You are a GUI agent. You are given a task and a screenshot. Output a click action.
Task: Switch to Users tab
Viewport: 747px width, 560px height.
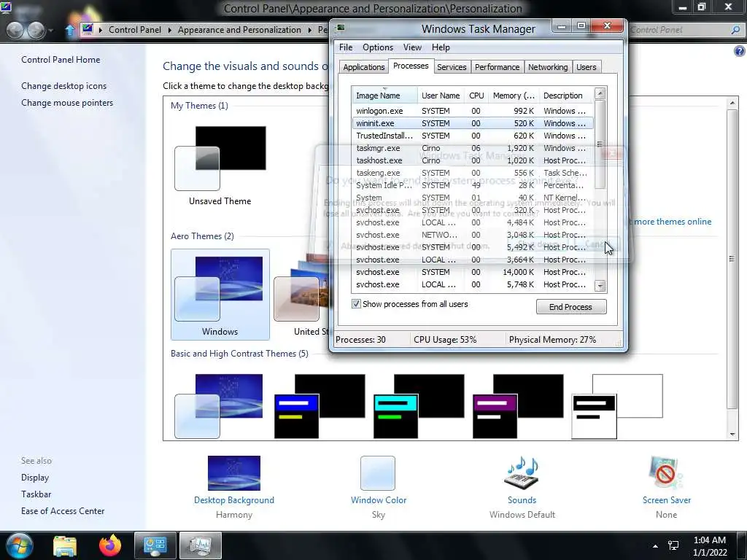[x=586, y=67]
